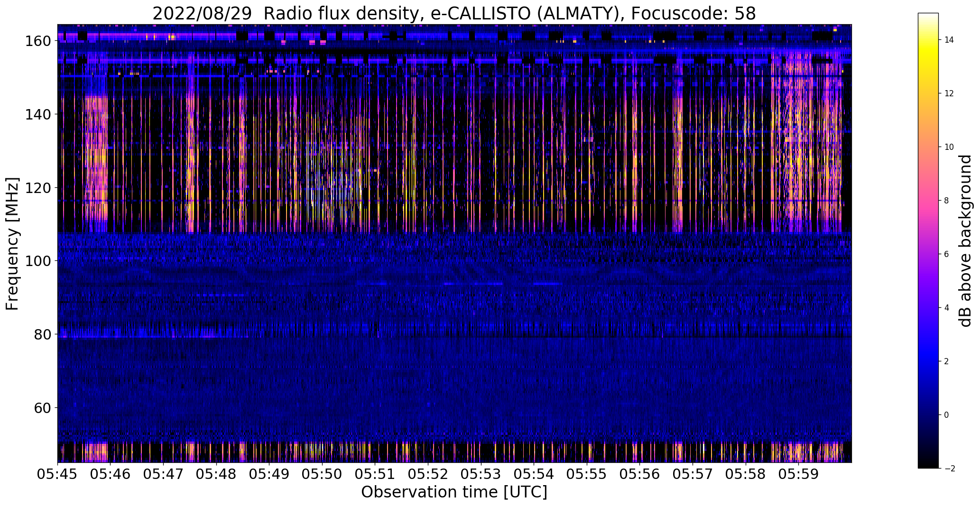Click the 05:47 time tick label

[163, 474]
